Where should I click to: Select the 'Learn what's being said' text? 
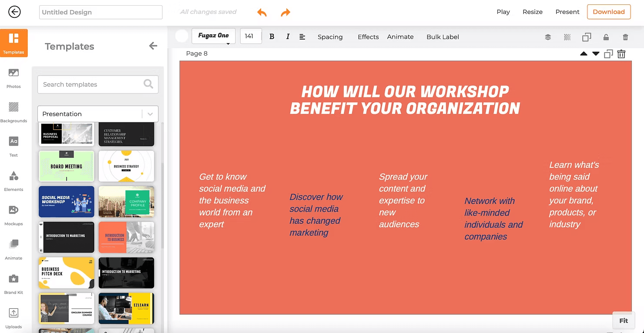click(574, 194)
